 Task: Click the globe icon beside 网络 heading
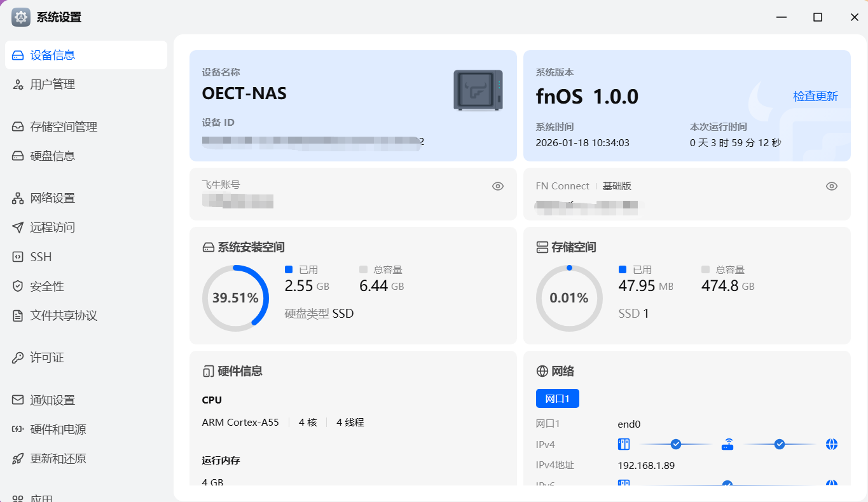[x=542, y=371]
